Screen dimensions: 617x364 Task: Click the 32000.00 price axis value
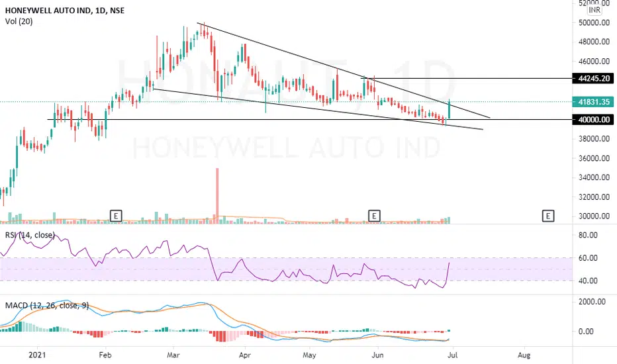click(594, 197)
